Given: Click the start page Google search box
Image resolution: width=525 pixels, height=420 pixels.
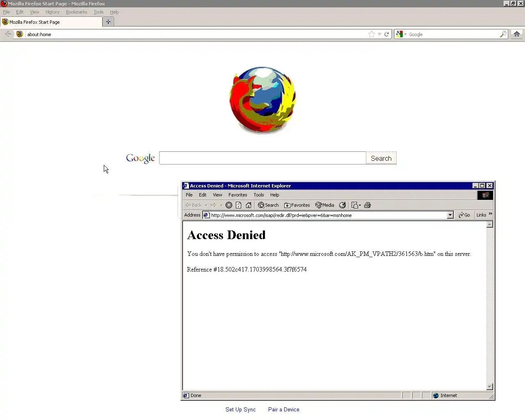Looking at the screenshot, I should [x=262, y=158].
